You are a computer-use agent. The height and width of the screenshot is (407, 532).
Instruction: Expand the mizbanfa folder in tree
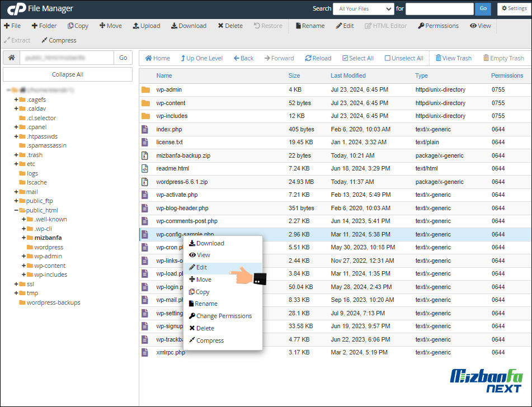23,238
